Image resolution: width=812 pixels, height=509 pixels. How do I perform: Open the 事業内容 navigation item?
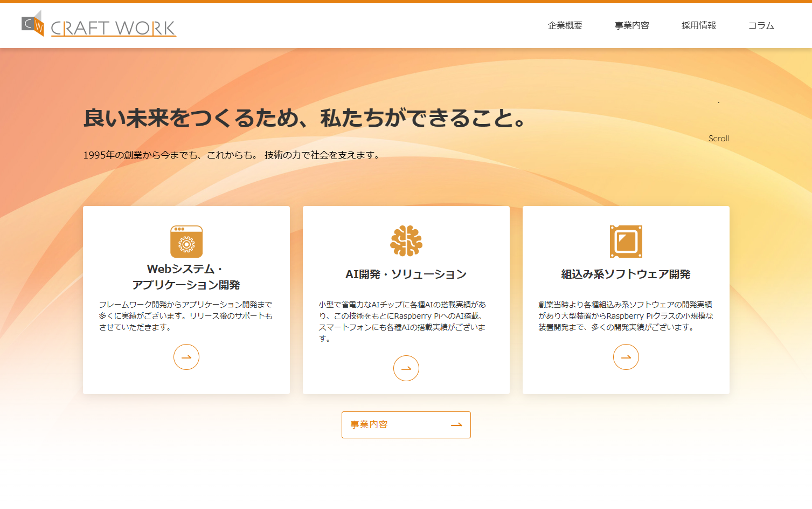coord(631,25)
